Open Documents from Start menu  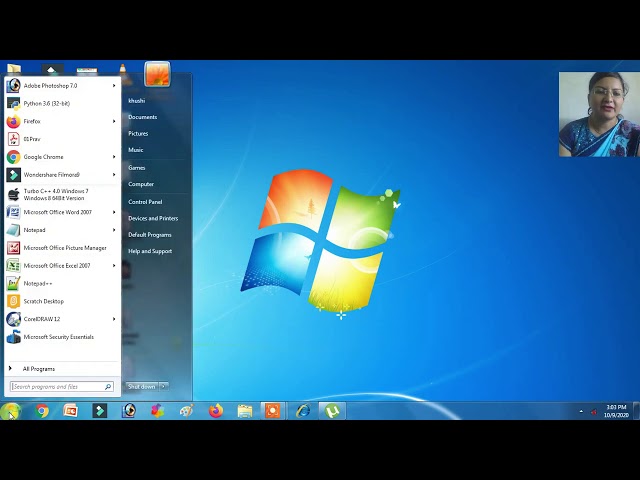point(142,117)
